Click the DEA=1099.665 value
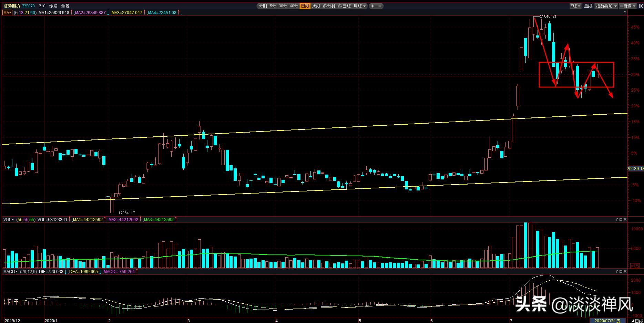The width and height of the screenshot is (644, 323). point(84,272)
